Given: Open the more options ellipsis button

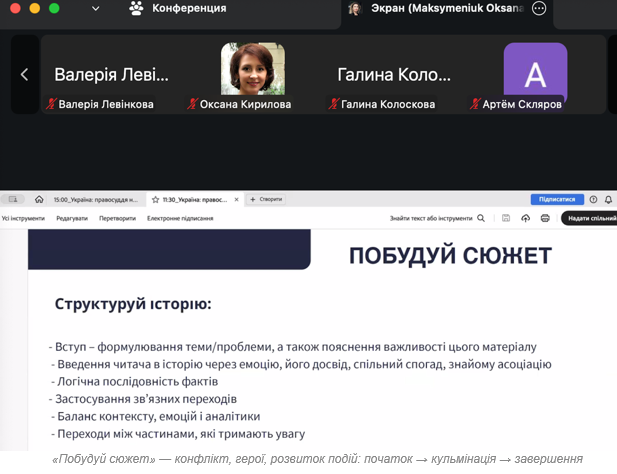Looking at the screenshot, I should (539, 9).
